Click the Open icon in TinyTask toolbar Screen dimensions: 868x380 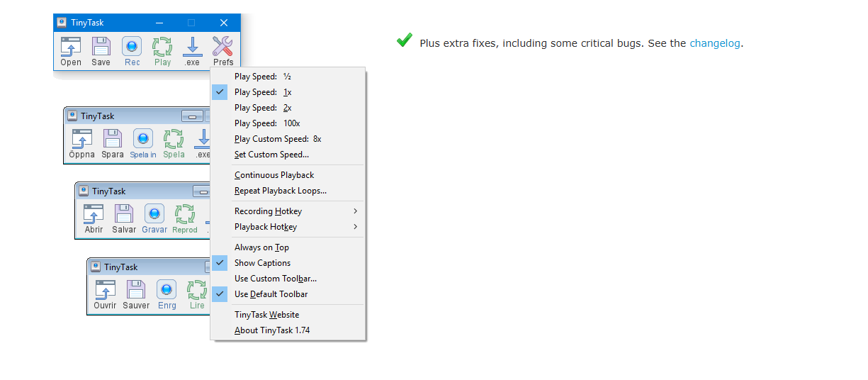pyautogui.click(x=71, y=47)
